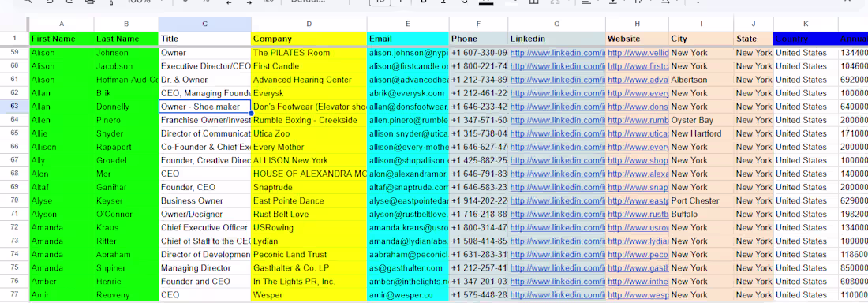Select 'In The Lights PR, Inc.' cell
This screenshot has height=303, width=868.
[x=309, y=282]
